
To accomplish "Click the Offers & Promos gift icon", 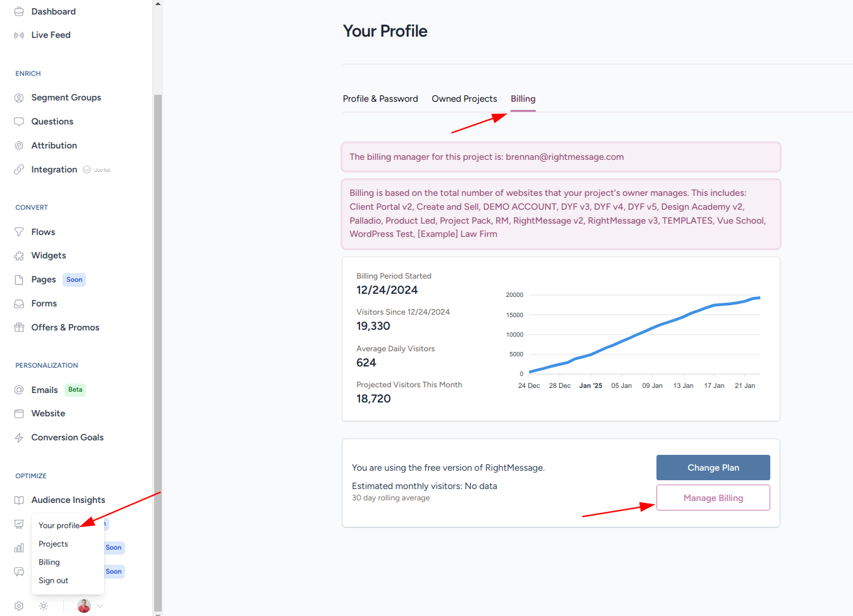I will [x=19, y=327].
